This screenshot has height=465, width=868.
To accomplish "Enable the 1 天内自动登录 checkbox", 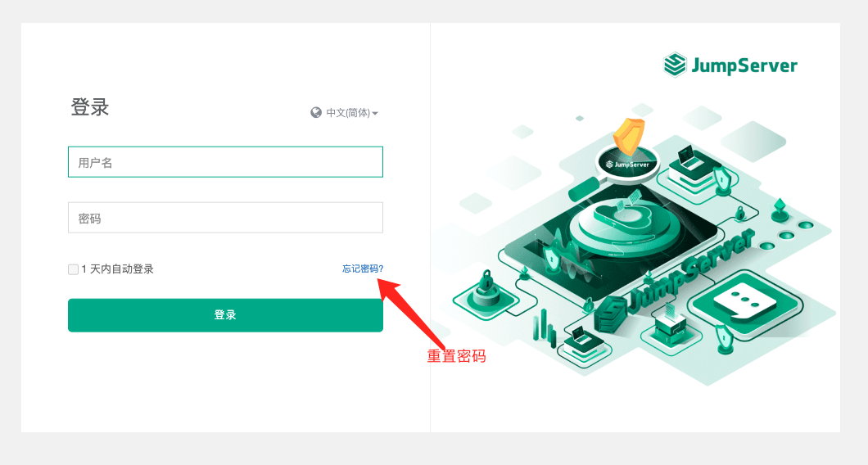I will pos(73,269).
